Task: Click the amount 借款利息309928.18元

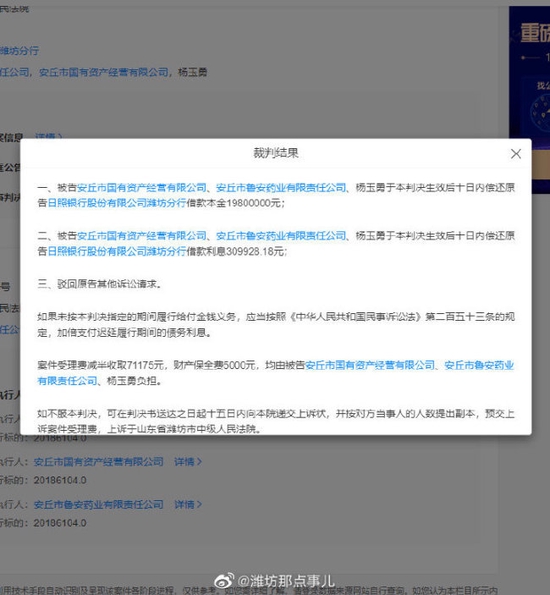Action: pyautogui.click(x=236, y=251)
